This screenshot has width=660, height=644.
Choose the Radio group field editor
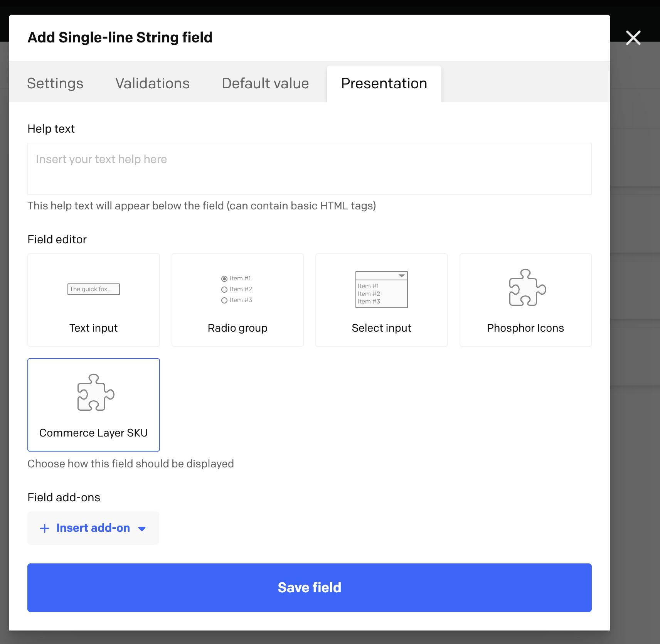pos(237,300)
